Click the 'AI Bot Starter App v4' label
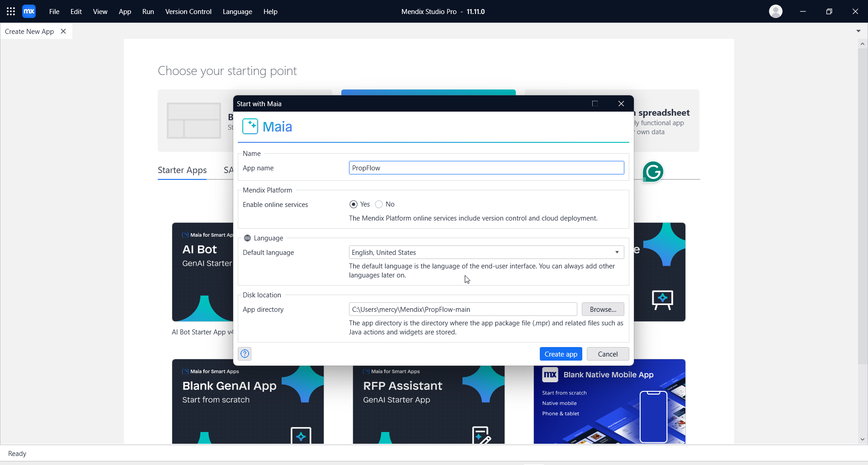This screenshot has height=465, width=868. (203, 332)
